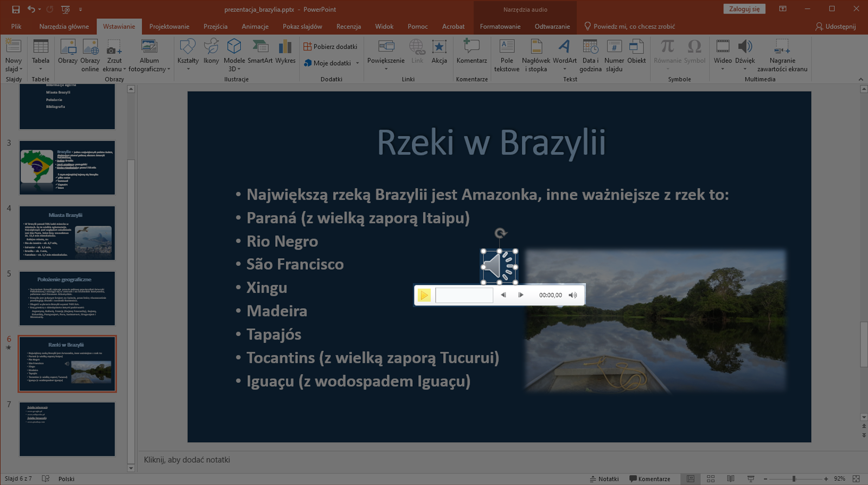
Task: Start Nagranie zawartości ekranu
Action: pos(782,55)
